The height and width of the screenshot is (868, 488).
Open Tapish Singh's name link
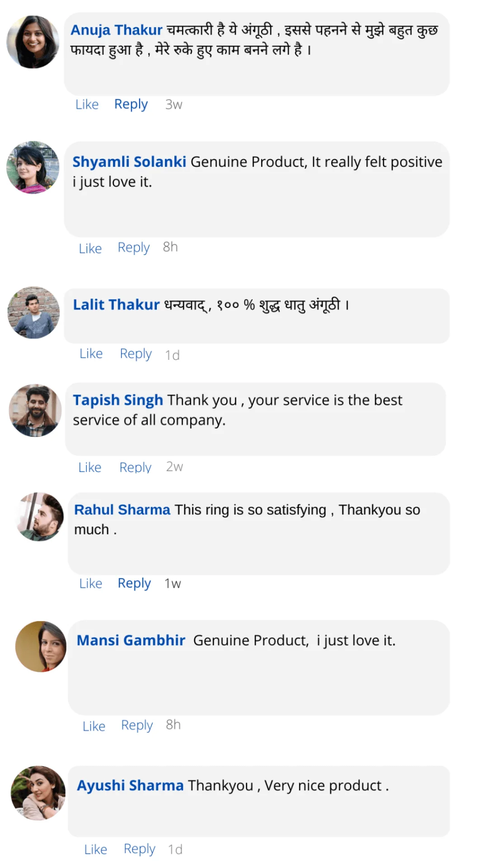pos(118,400)
